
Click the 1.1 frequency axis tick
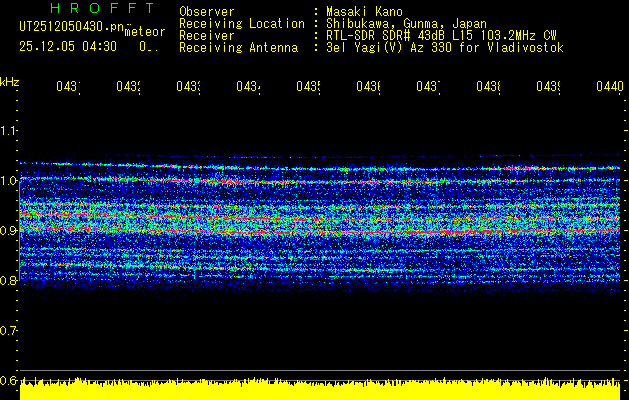(9, 130)
